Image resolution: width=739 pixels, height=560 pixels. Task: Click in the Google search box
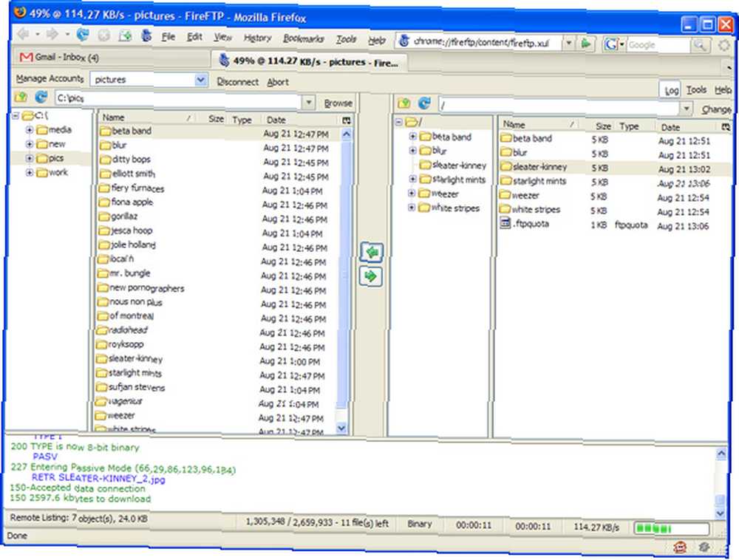pos(658,45)
